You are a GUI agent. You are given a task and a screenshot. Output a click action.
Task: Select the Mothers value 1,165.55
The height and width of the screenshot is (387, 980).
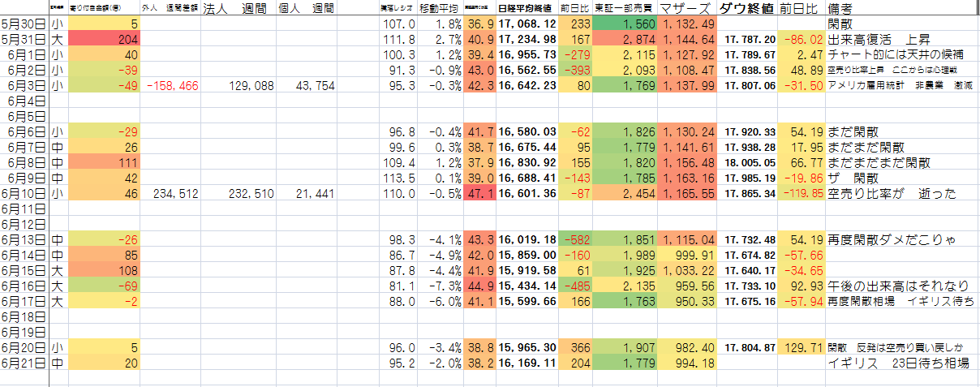[686, 193]
